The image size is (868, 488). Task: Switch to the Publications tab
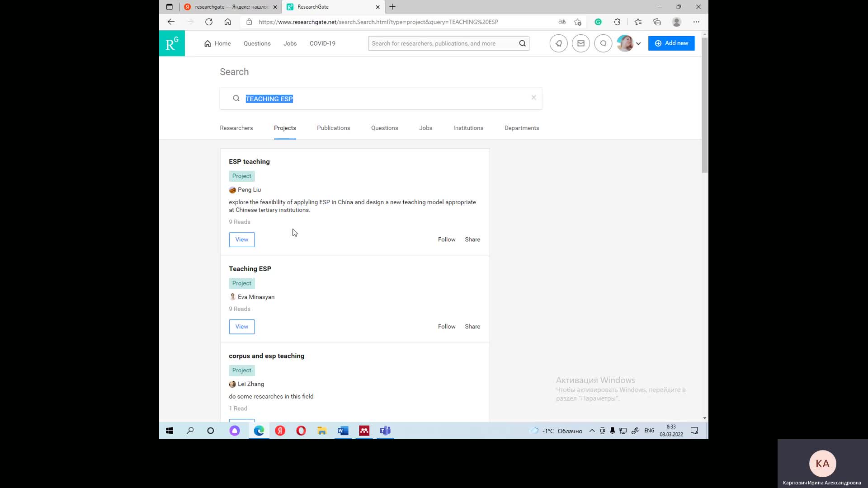pyautogui.click(x=333, y=128)
